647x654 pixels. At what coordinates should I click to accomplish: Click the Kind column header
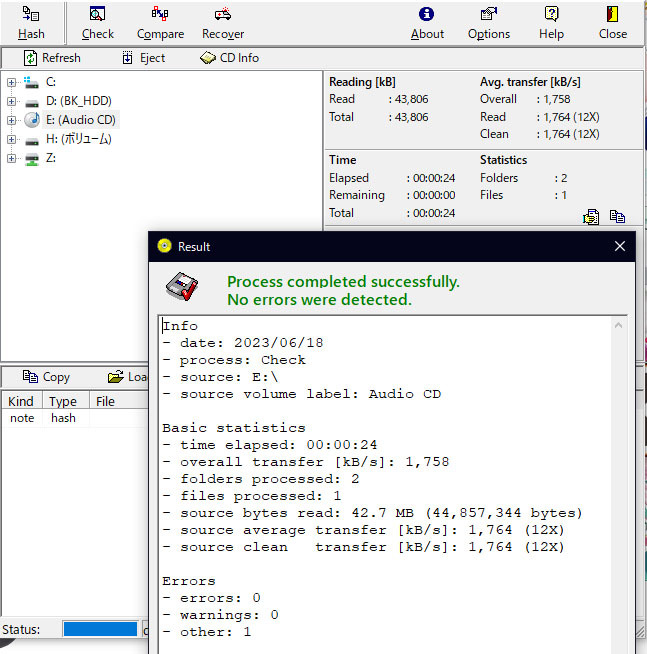tap(21, 401)
